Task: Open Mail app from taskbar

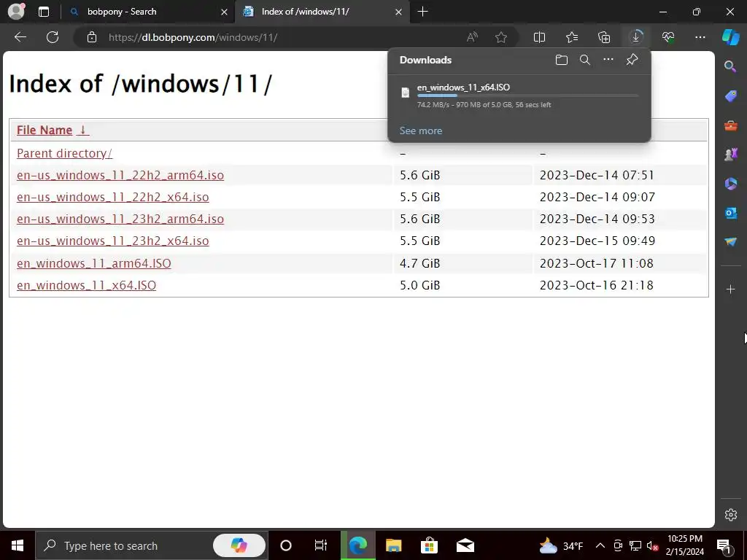Action: click(x=465, y=545)
